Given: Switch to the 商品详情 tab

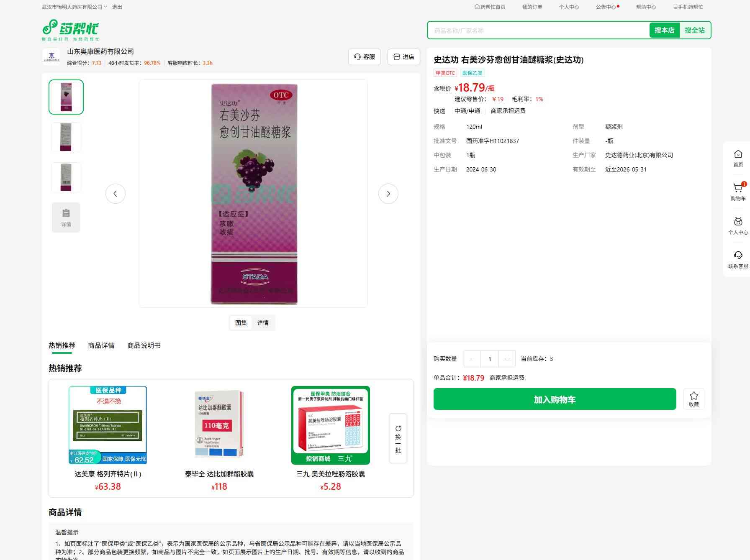Looking at the screenshot, I should tap(101, 345).
